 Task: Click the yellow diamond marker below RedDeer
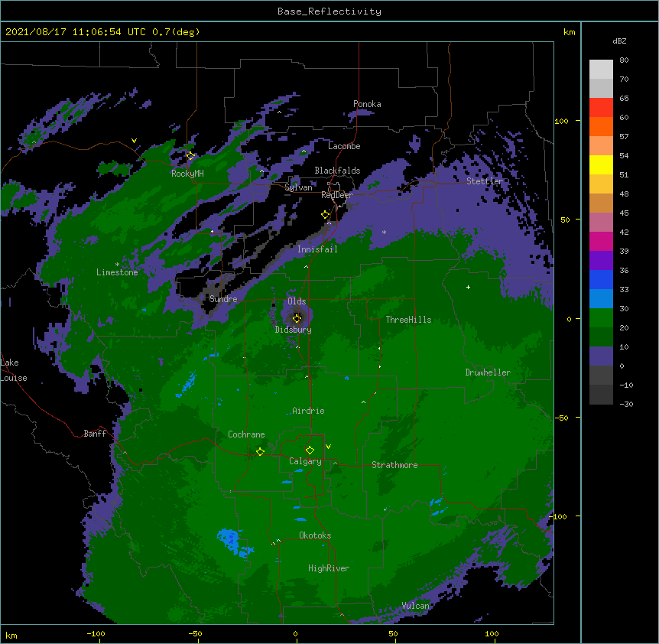click(325, 215)
